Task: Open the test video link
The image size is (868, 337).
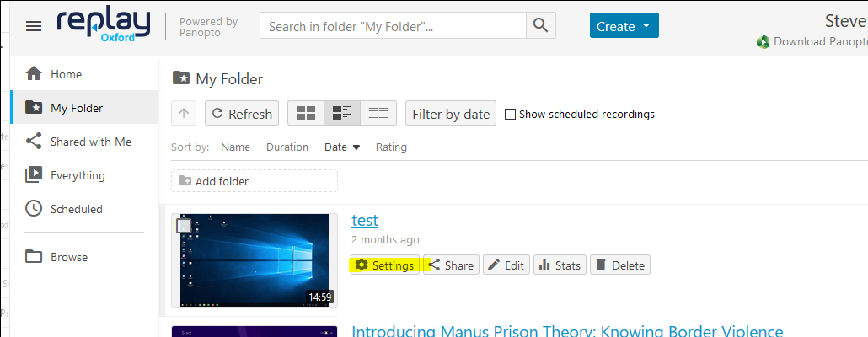Action: coord(365,220)
